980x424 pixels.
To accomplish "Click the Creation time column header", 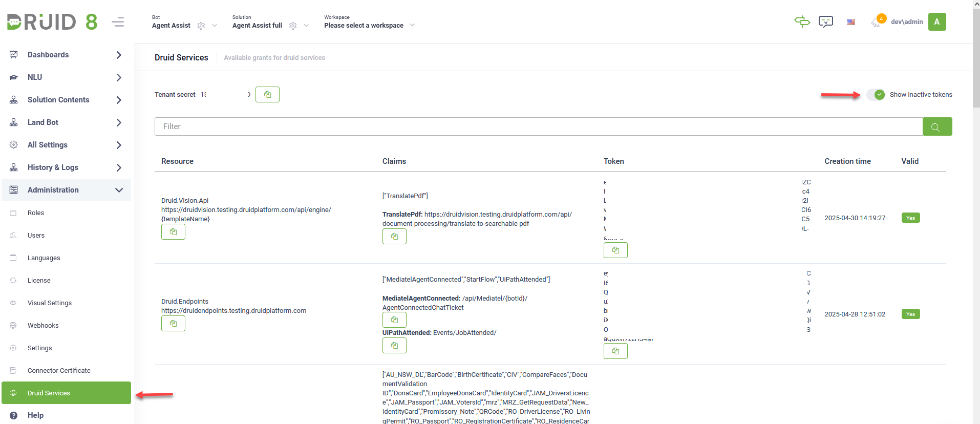I will pyautogui.click(x=847, y=161).
